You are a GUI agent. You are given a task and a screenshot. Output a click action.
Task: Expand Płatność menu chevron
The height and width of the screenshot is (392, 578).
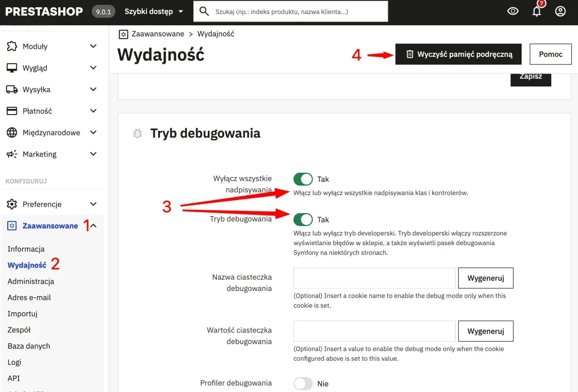[93, 111]
